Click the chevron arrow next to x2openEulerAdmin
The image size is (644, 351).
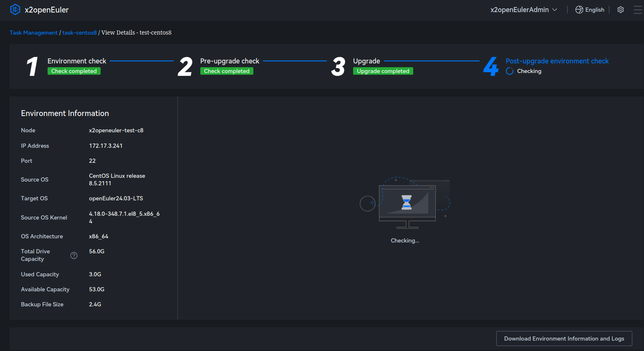click(555, 10)
